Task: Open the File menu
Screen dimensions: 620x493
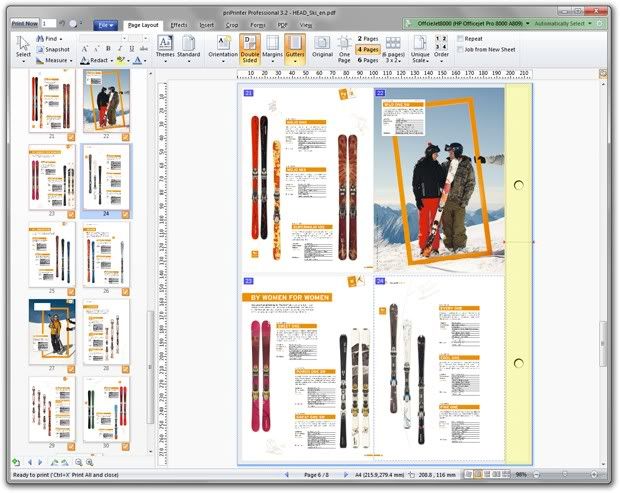Action: [106, 25]
